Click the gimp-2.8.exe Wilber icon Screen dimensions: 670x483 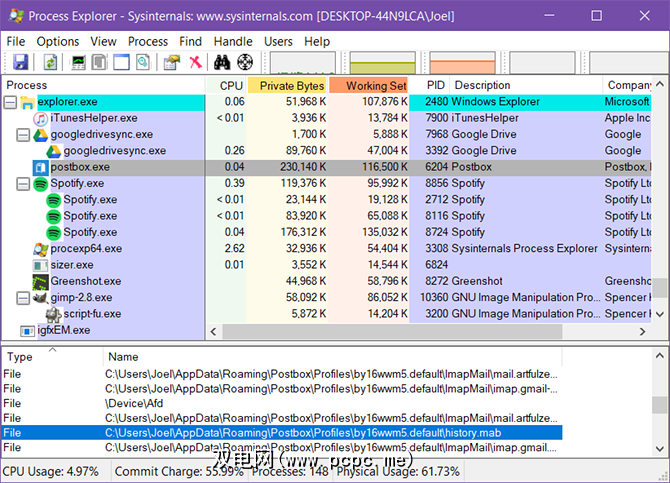[x=41, y=298]
